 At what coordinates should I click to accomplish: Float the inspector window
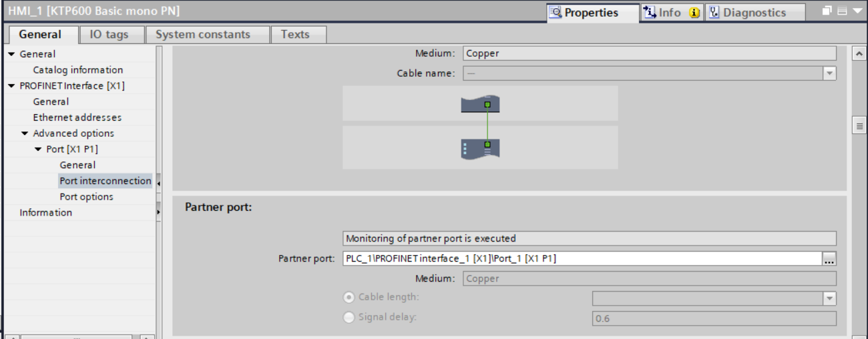pos(827,11)
